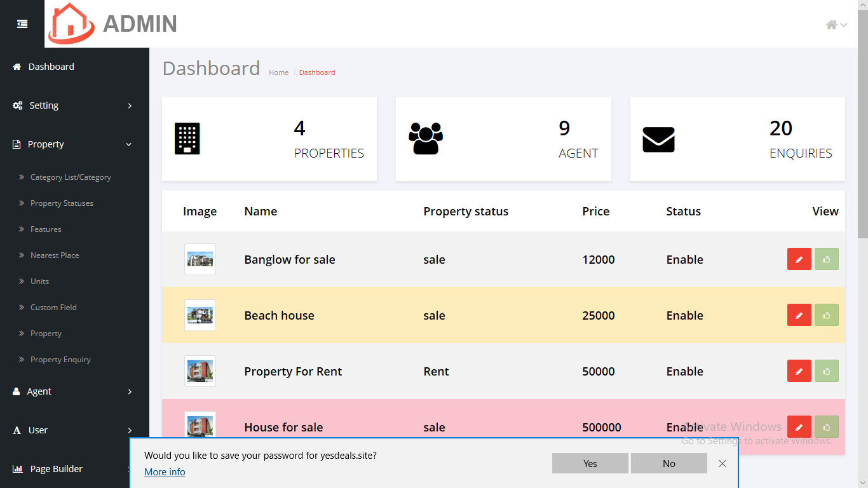Click the Banglow for sale thumbnail image
The height and width of the screenshot is (488, 868).
(x=200, y=259)
